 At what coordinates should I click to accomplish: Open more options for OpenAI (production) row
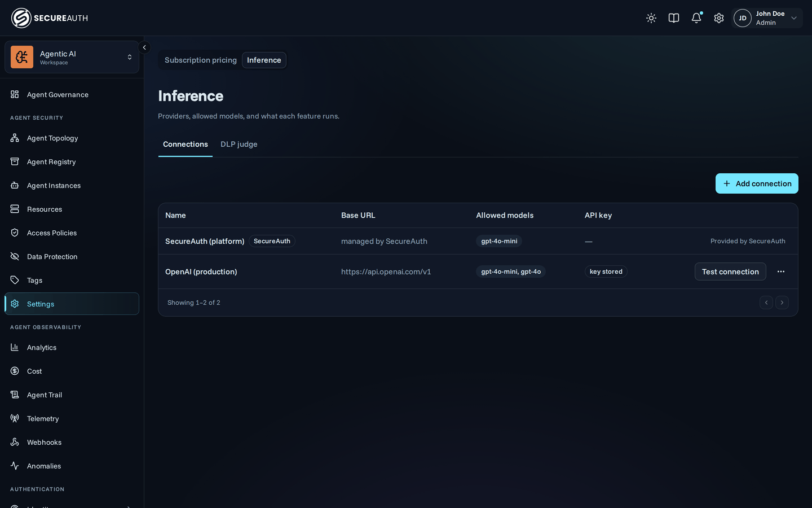coord(781,271)
